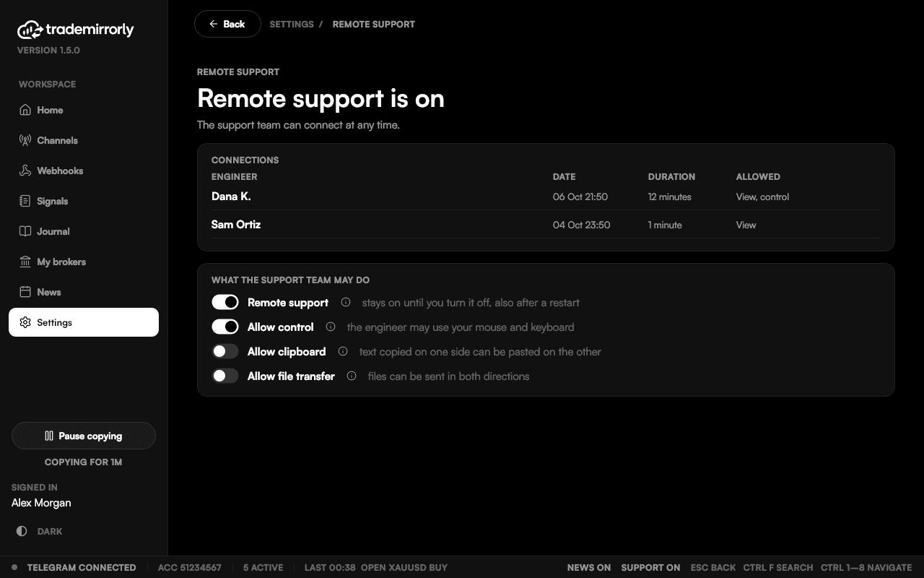Click the dark theme half-moon icon
This screenshot has width=924, height=578.
22,531
